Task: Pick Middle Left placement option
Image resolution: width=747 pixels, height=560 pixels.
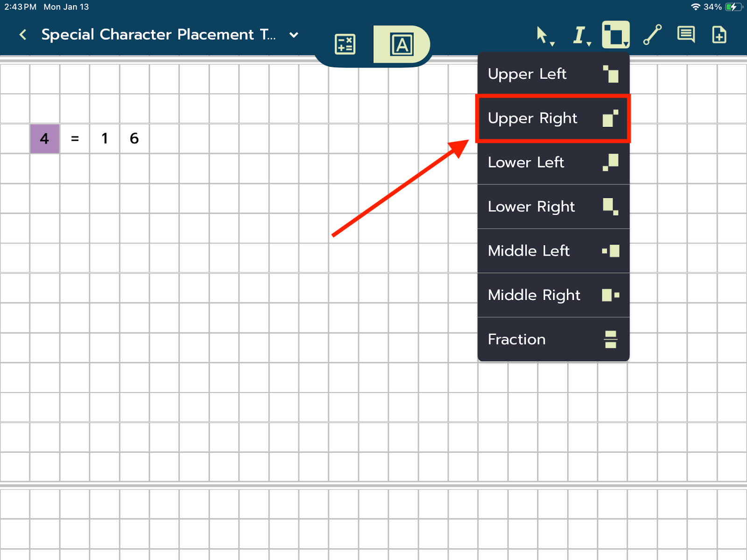Action: click(553, 251)
